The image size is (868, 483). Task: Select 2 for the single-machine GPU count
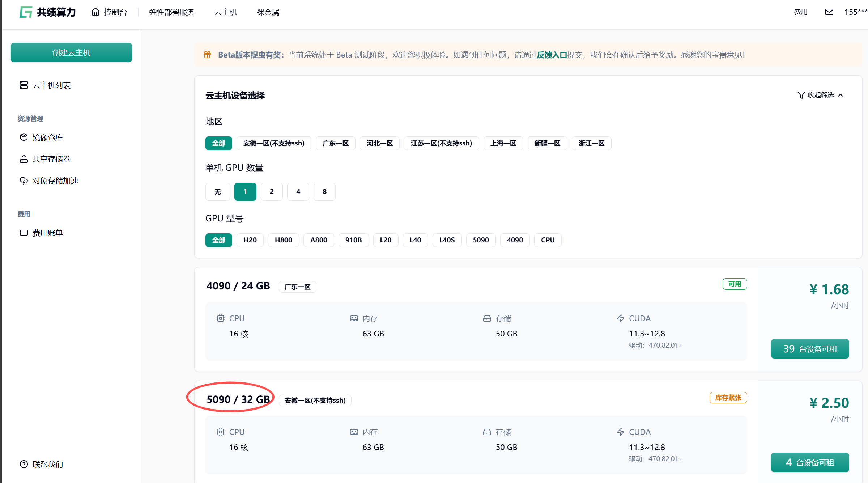click(272, 191)
